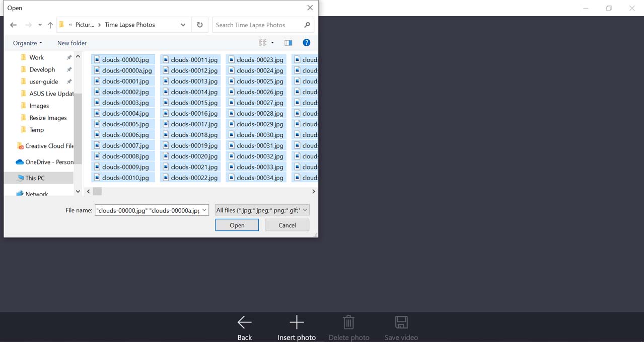The width and height of the screenshot is (644, 342).
Task: Click New folder in toolbar
Action: coord(72,43)
